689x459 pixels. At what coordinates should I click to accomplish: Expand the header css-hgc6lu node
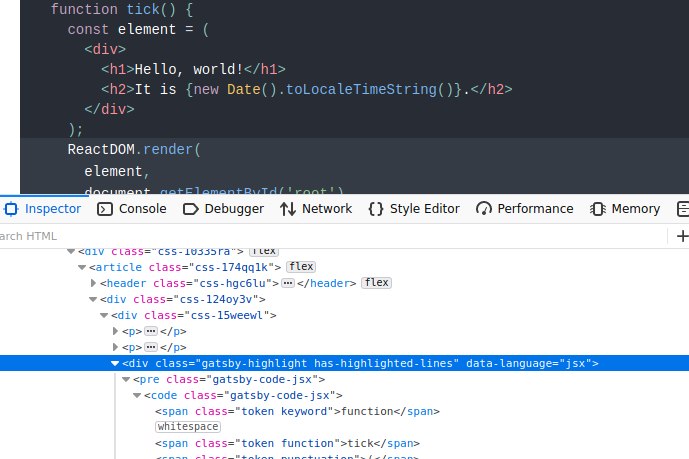[x=93, y=283]
